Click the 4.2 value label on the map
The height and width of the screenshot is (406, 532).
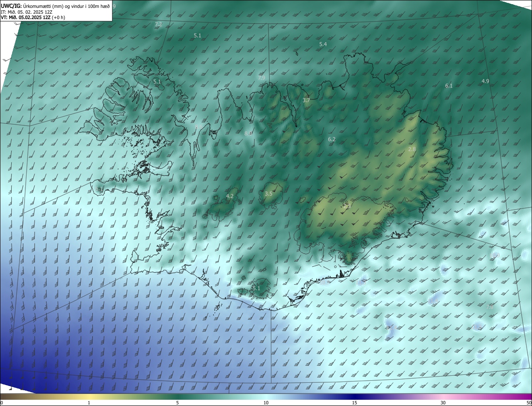tap(230, 196)
